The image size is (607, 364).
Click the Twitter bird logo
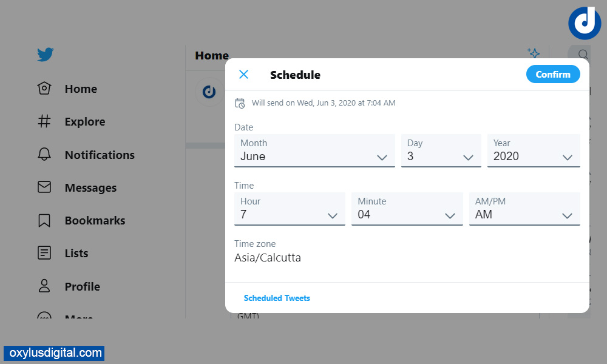tap(45, 55)
